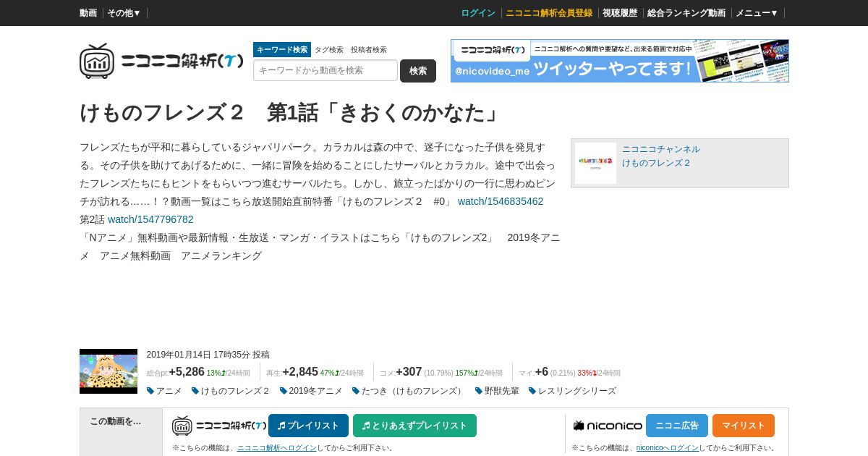
Task: Click the この動画を… label
Action: tap(116, 421)
